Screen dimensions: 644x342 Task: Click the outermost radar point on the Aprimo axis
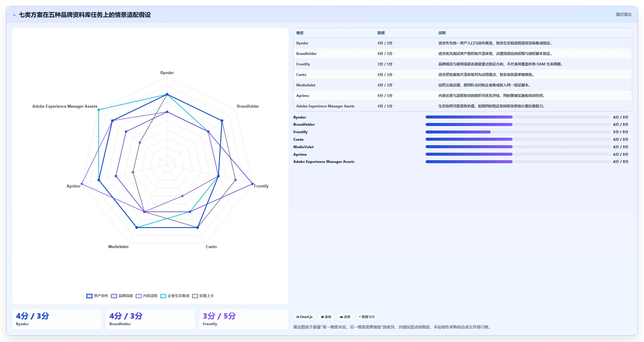pos(82,184)
